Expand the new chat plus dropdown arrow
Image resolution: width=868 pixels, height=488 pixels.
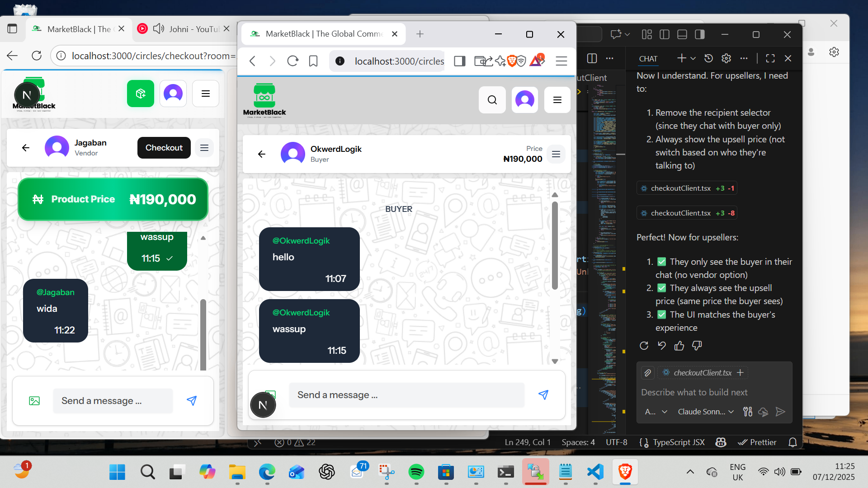[693, 58]
